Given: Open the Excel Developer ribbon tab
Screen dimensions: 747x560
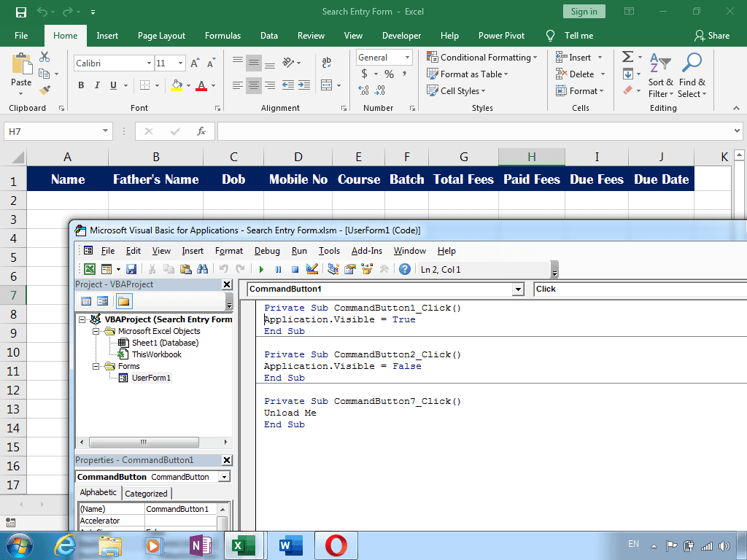Looking at the screenshot, I should pyautogui.click(x=402, y=36).
